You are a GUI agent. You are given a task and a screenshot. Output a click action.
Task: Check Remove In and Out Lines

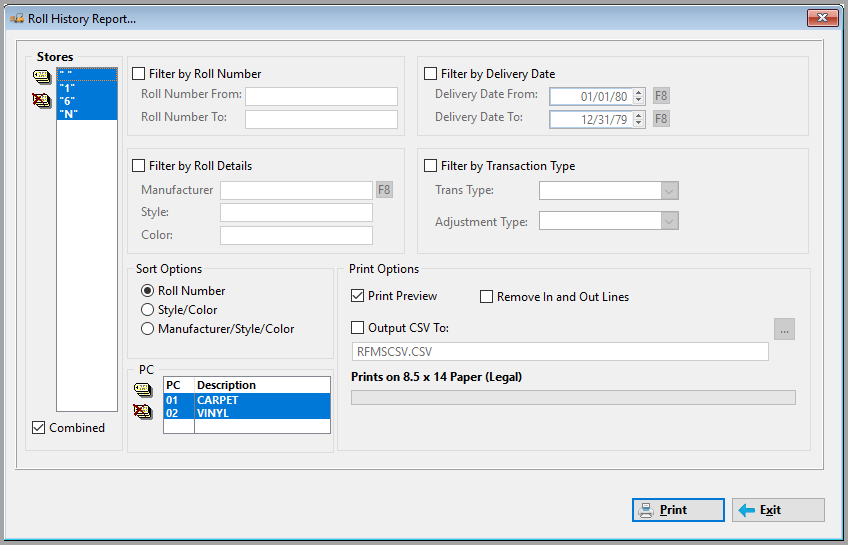(x=486, y=297)
